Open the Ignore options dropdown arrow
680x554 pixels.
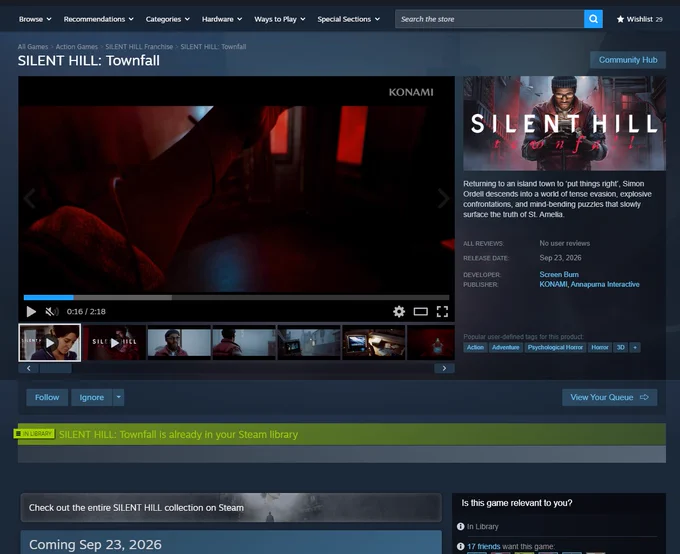[118, 397]
